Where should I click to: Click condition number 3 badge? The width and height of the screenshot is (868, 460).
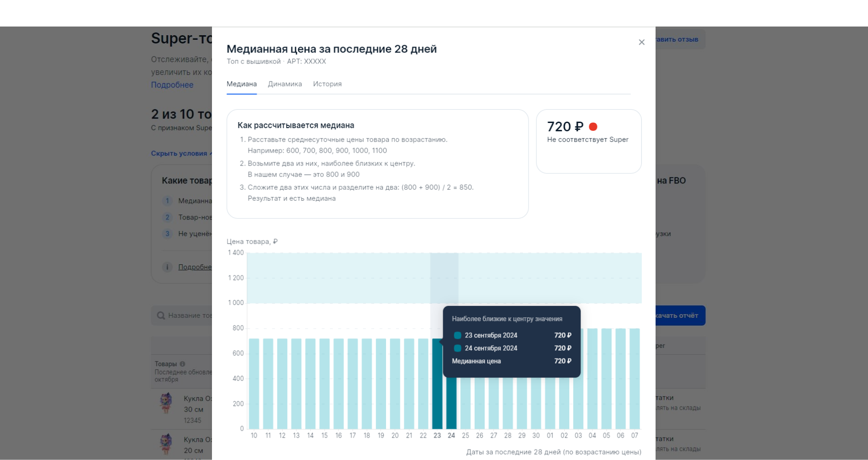[x=167, y=234]
